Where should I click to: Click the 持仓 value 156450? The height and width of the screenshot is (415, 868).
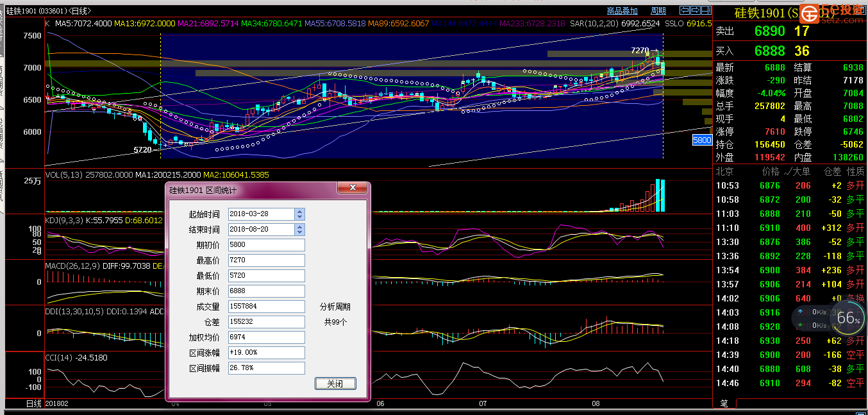769,144
